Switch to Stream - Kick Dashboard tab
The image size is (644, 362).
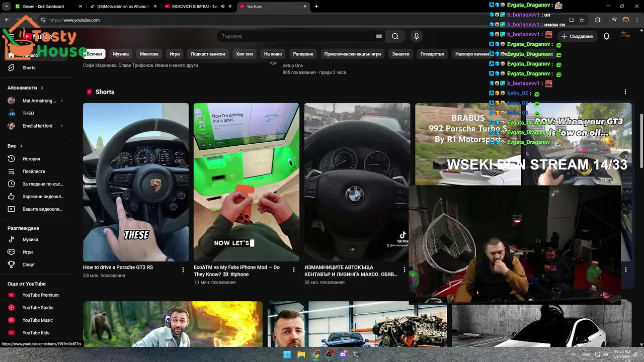point(48,7)
